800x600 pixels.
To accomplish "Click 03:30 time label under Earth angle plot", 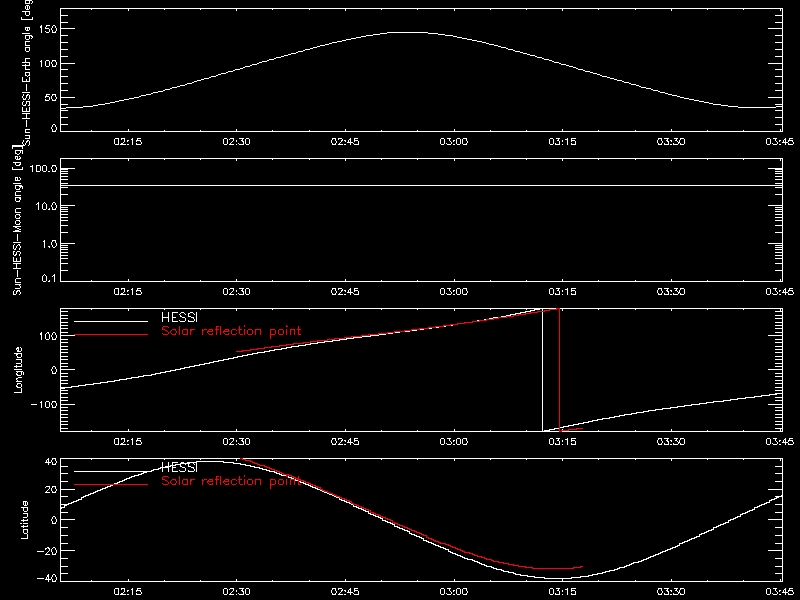I will click(x=671, y=141).
